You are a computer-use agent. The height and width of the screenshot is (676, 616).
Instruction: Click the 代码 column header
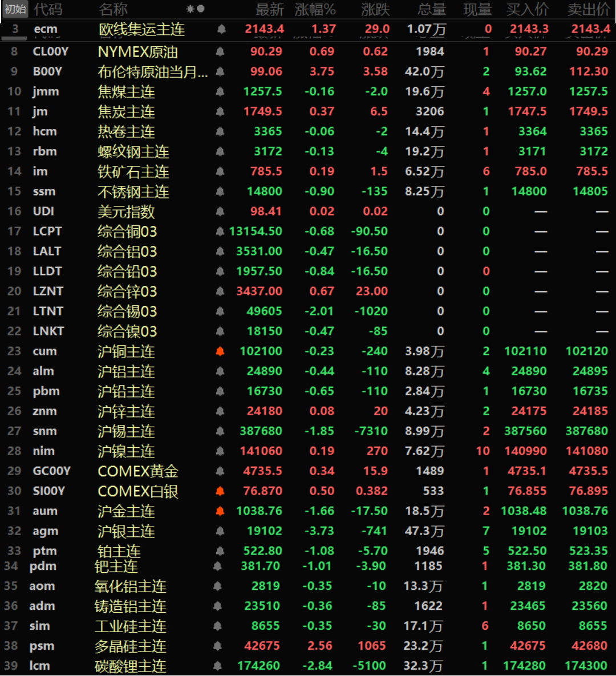[x=48, y=9]
